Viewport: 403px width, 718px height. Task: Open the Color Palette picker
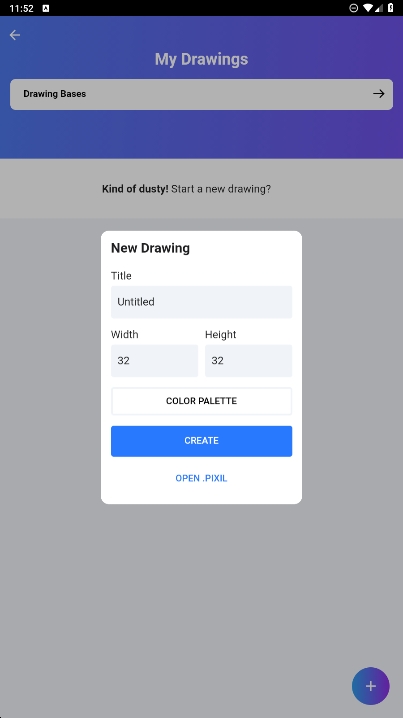click(x=202, y=401)
